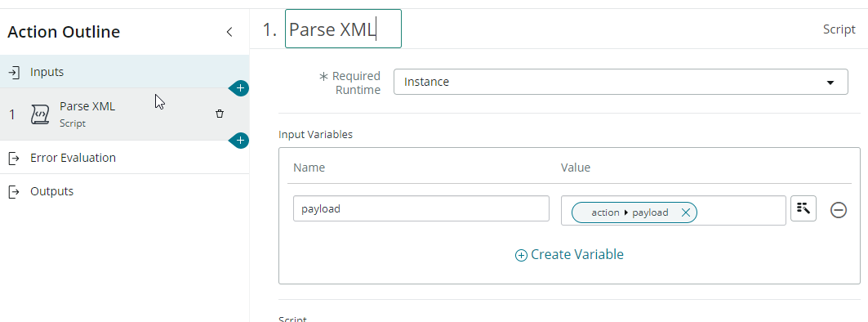Select the action payload pill
This screenshot has width=868, height=322.
(630, 212)
